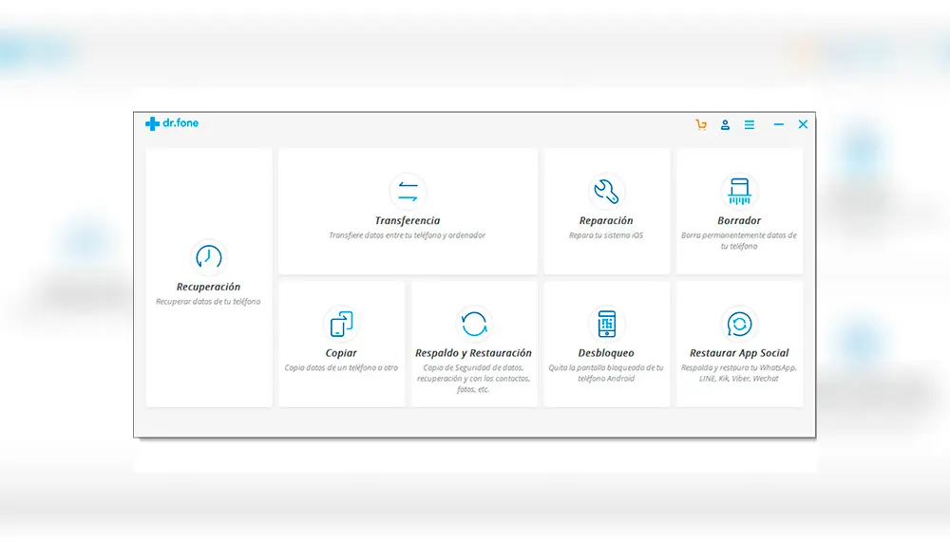Viewport: 950px width, 560px height.
Task: Open the hamburger menu in title bar
Action: (x=750, y=124)
